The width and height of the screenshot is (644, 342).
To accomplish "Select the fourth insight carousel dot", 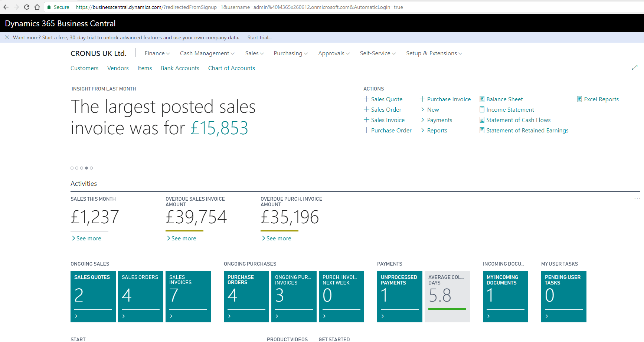I will tap(86, 168).
